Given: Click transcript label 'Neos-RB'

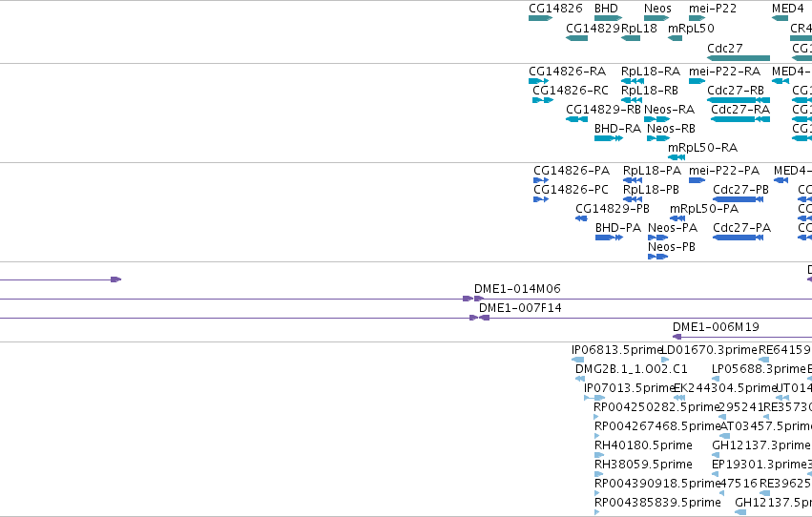Looking at the screenshot, I should (x=671, y=129).
